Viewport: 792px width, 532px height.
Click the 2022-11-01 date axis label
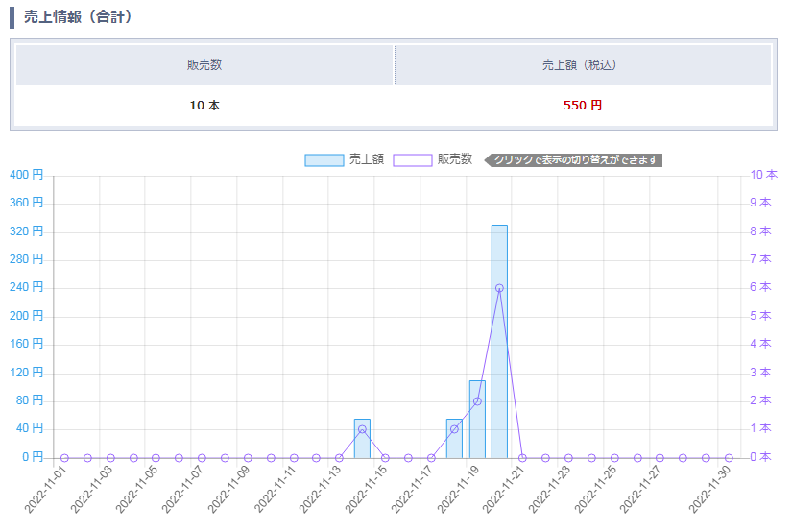pyautogui.click(x=45, y=490)
